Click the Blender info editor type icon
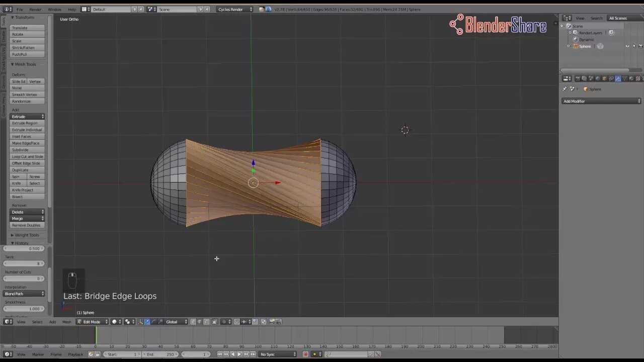 [8, 9]
